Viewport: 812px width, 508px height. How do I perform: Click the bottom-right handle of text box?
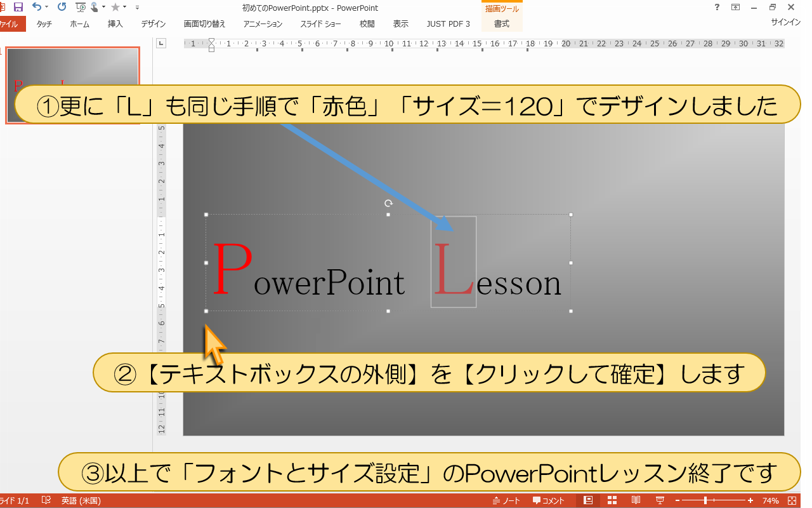tap(571, 311)
